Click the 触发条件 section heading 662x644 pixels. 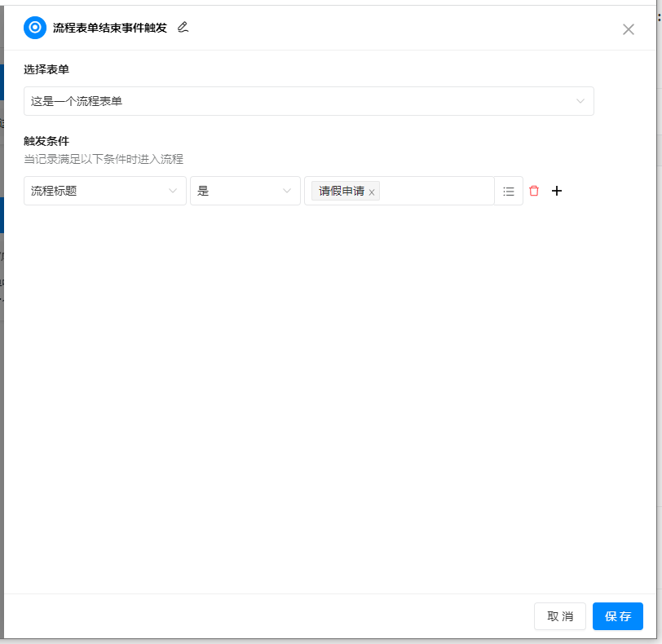(x=46, y=141)
